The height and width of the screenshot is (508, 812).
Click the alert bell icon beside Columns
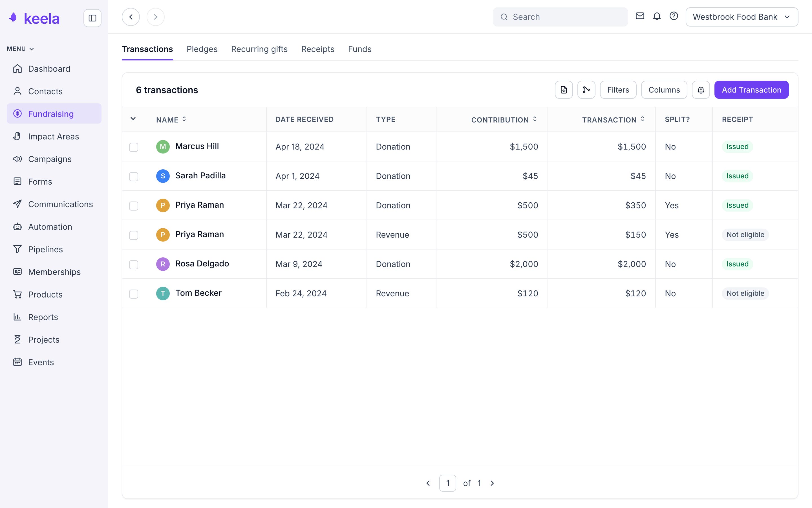pyautogui.click(x=701, y=90)
